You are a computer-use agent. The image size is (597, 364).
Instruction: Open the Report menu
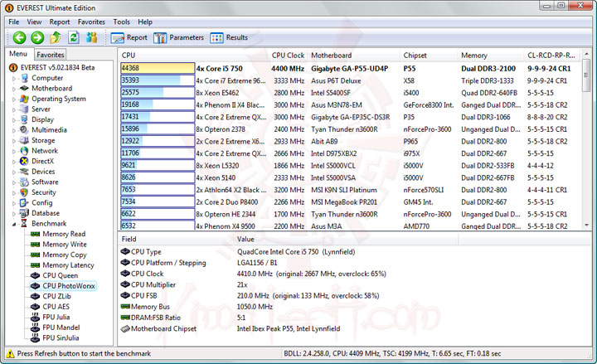[x=60, y=22]
